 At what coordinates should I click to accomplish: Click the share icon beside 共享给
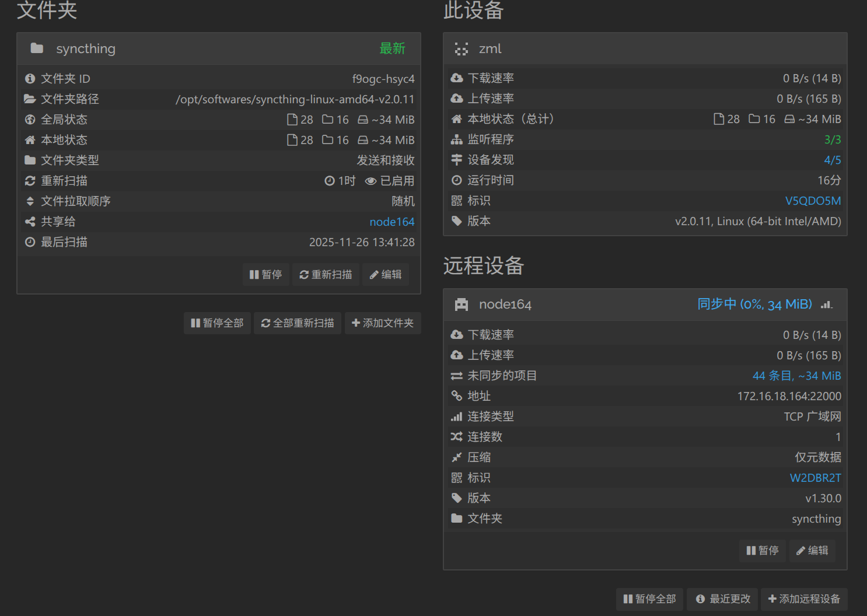[30, 222]
